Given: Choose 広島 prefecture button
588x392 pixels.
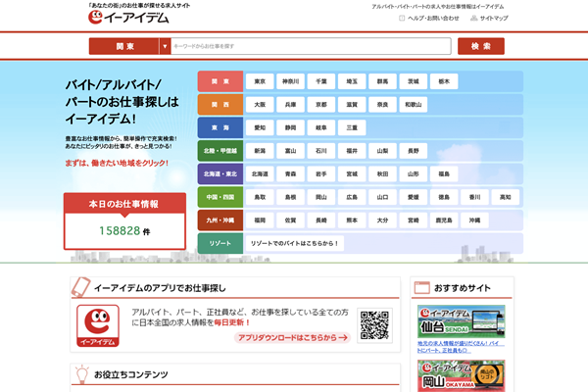Looking at the screenshot, I should [352, 197].
